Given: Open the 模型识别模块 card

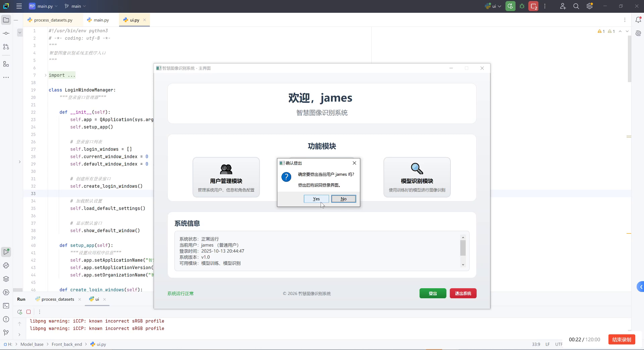Looking at the screenshot, I should [x=417, y=177].
